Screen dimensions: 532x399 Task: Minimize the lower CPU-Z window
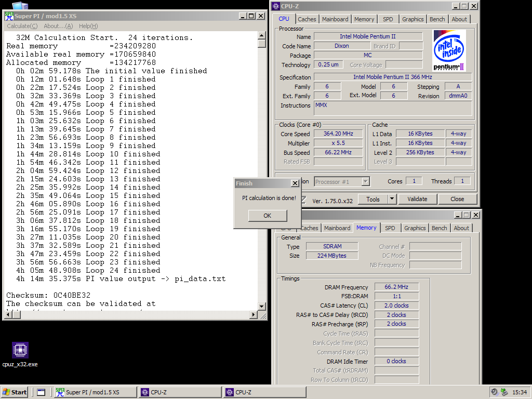tap(458, 215)
